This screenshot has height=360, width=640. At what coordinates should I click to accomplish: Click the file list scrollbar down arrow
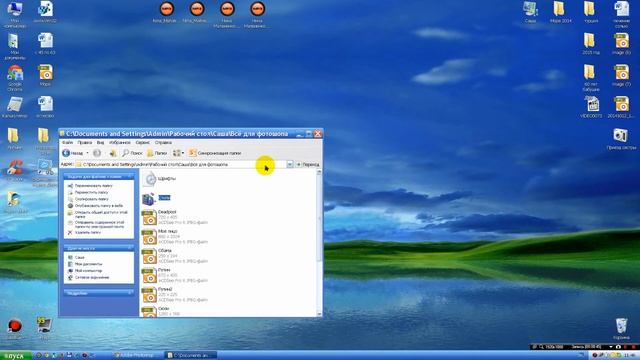[x=319, y=314]
